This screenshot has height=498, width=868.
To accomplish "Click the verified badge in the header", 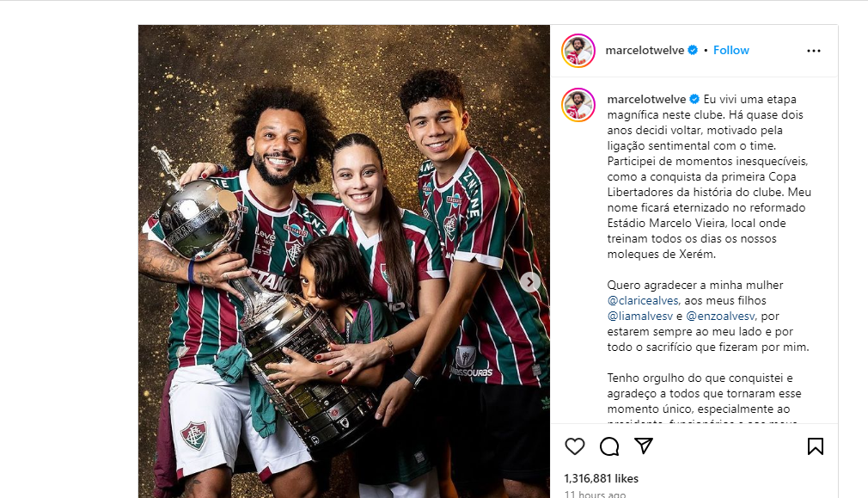I will 693,51.
